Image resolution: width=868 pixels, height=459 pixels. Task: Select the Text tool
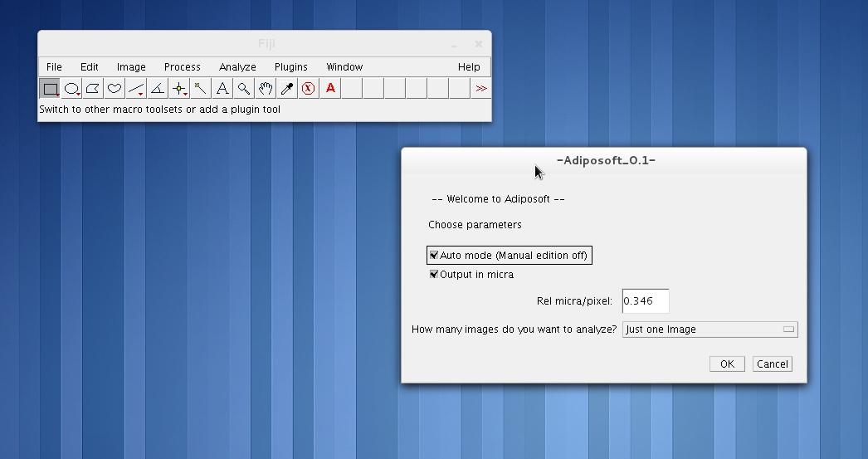coord(222,89)
